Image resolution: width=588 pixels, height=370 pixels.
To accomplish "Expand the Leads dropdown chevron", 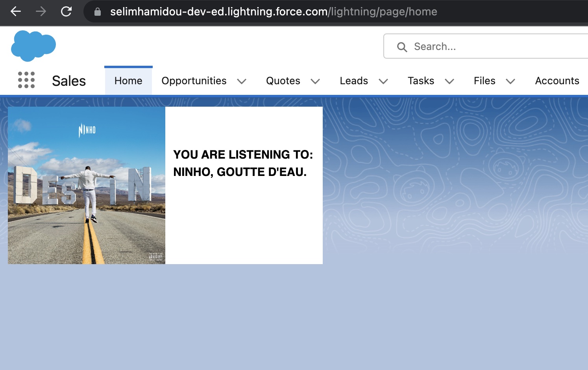I will [x=383, y=81].
